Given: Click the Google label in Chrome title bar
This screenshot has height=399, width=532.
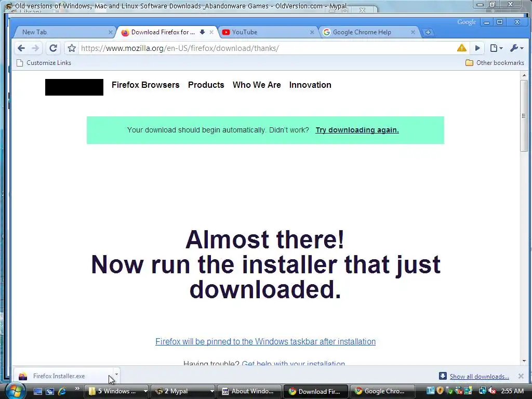Looking at the screenshot, I should click(467, 22).
